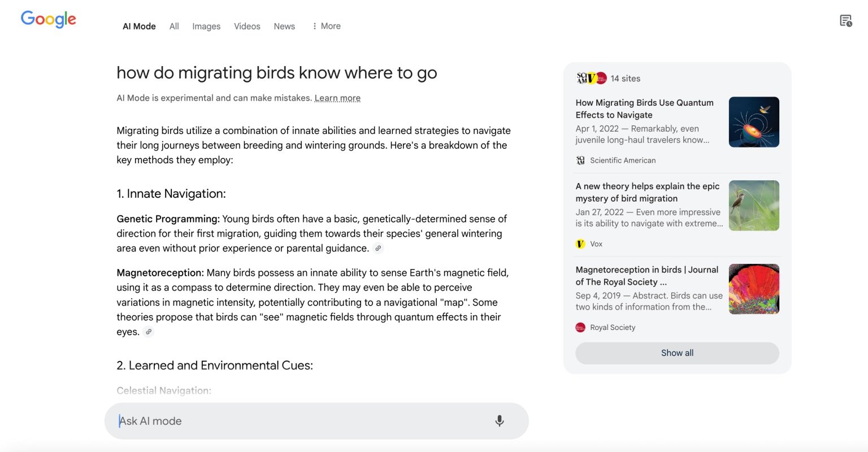The width and height of the screenshot is (868, 452).
Task: Click the 2. Learned and Environmental Cues heading
Action: pos(215,366)
